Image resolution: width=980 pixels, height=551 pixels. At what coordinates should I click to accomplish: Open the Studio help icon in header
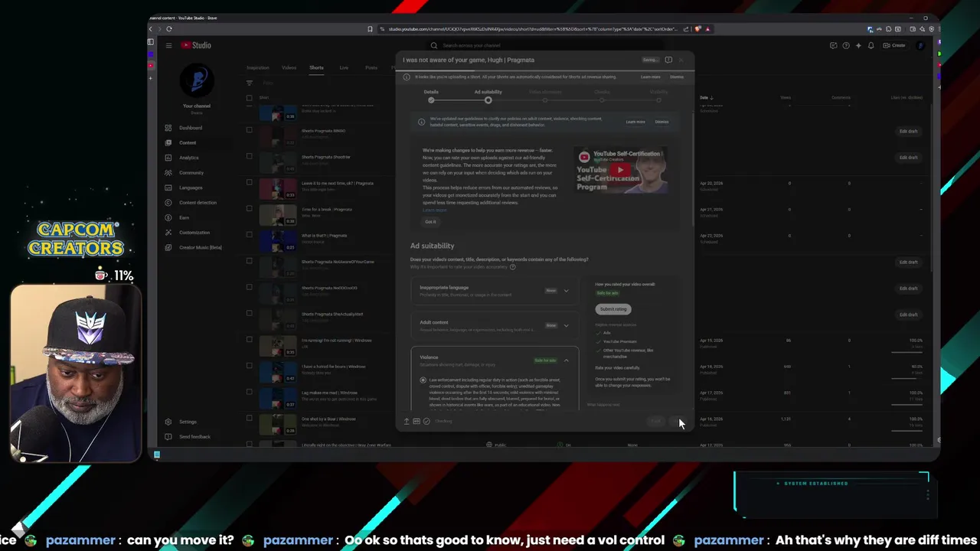845,45
